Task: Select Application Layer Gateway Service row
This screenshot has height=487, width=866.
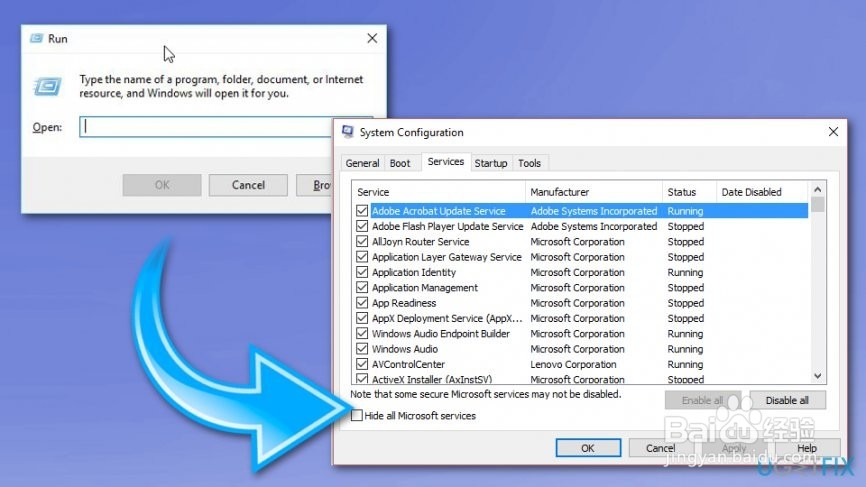Action: tap(582, 257)
